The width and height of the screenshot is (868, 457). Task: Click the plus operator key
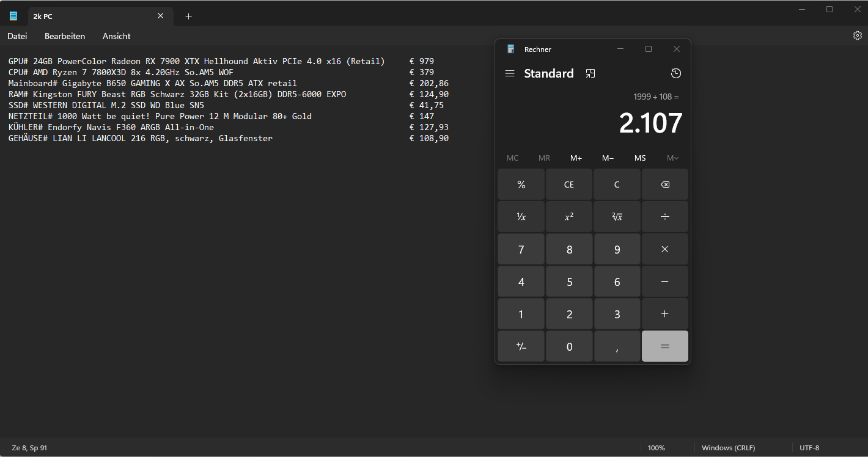pos(665,314)
